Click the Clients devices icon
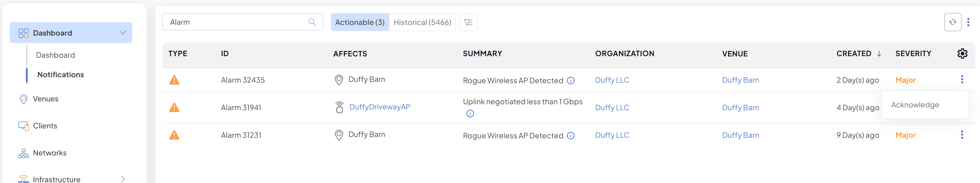Viewport: 980px width, 183px height. point(24,126)
